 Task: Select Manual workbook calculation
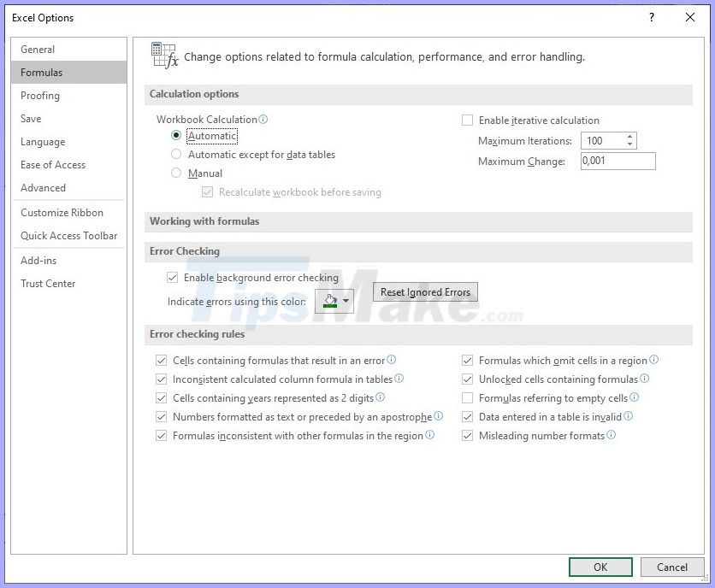click(176, 173)
